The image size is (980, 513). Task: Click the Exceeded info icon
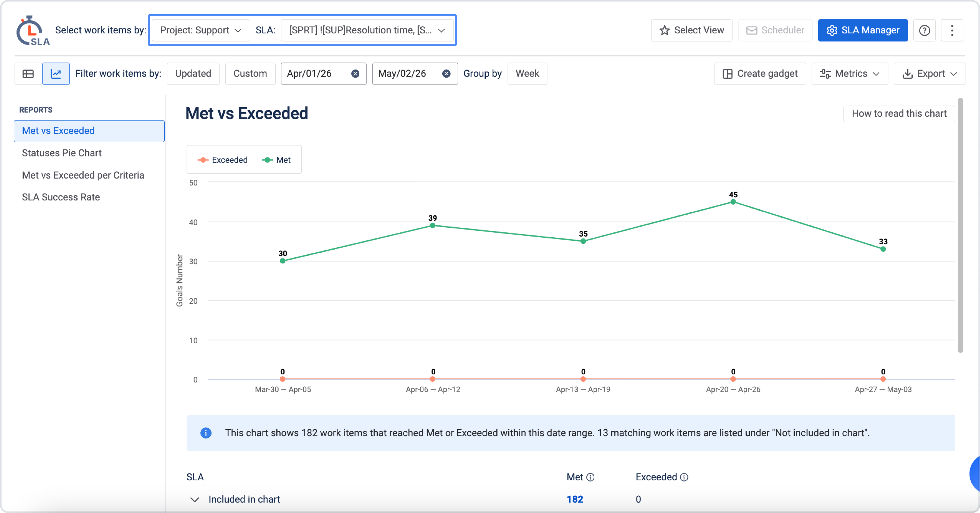click(x=684, y=477)
